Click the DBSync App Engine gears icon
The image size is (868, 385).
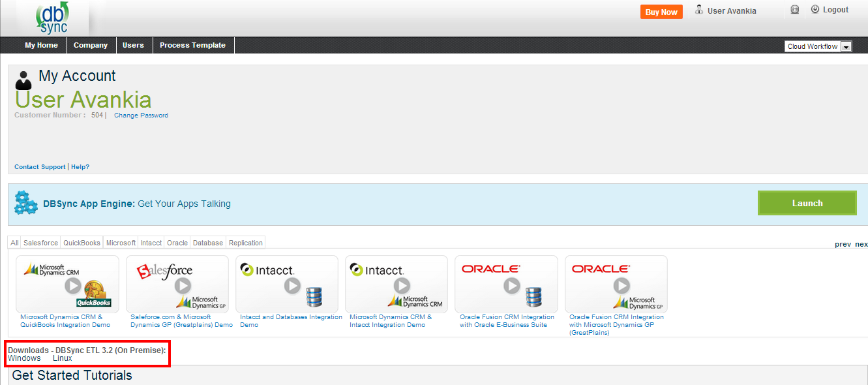[x=26, y=204]
